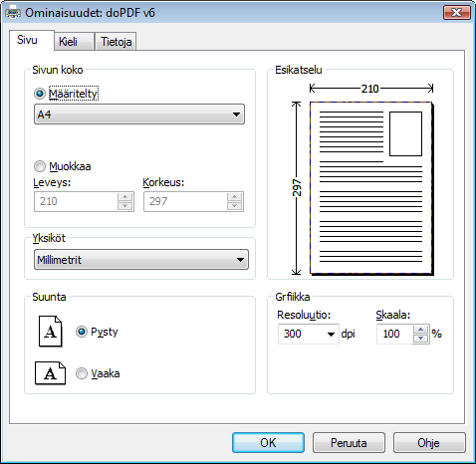Open the Tietoja tab

pos(117,42)
